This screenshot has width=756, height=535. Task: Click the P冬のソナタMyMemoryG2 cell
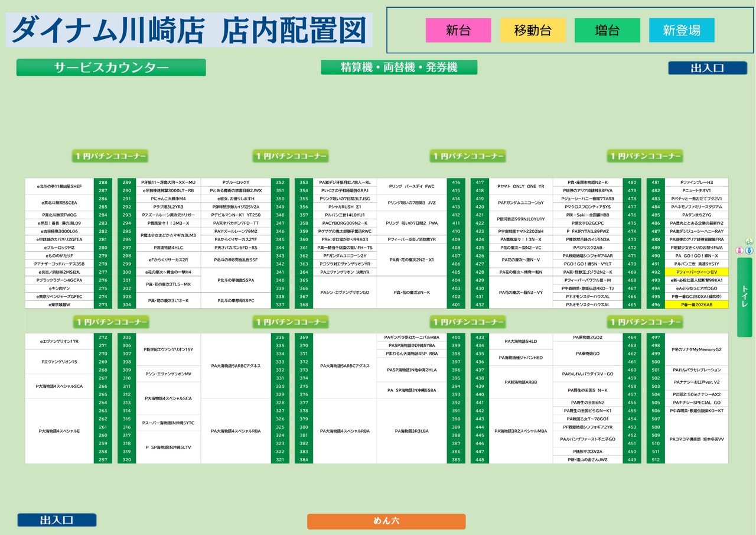697,349
